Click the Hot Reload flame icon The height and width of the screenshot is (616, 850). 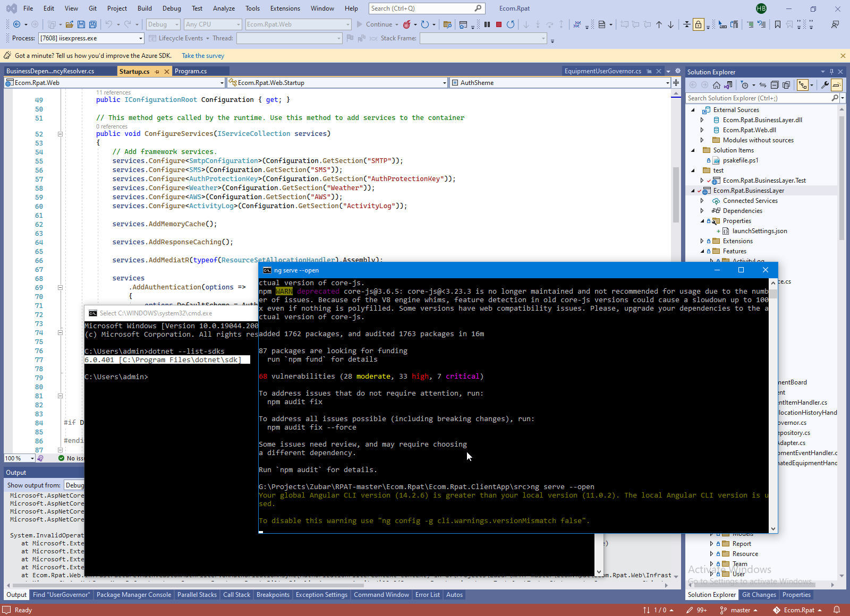click(407, 24)
